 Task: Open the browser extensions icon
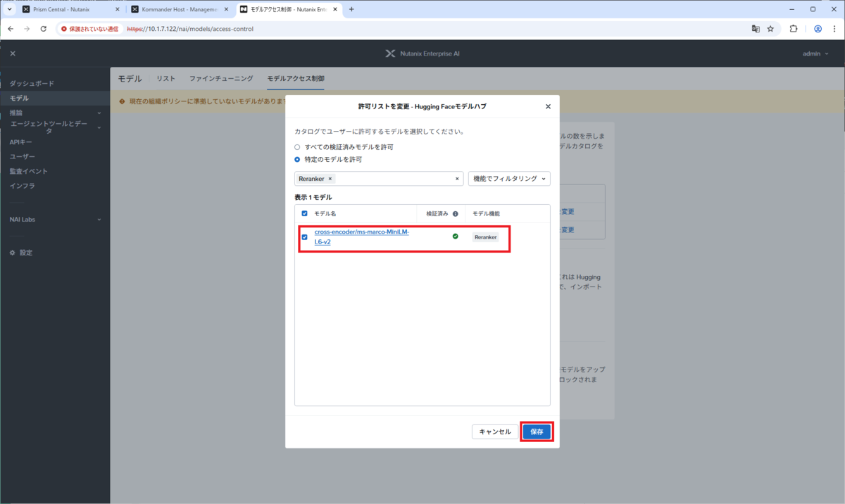(794, 29)
